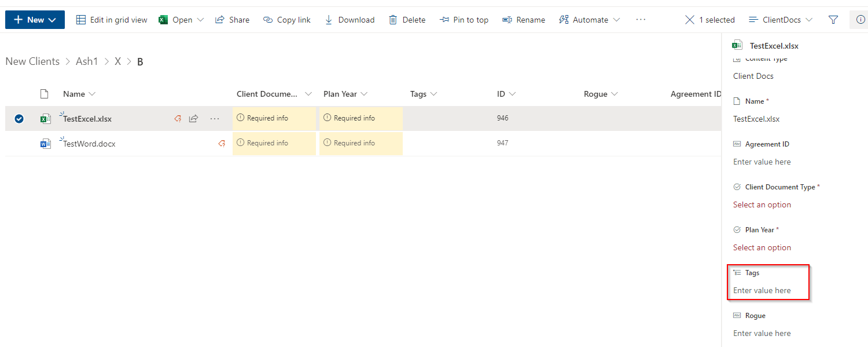Click Pin to top in the command bar
This screenshot has width=868, height=347.
pyautogui.click(x=464, y=19)
